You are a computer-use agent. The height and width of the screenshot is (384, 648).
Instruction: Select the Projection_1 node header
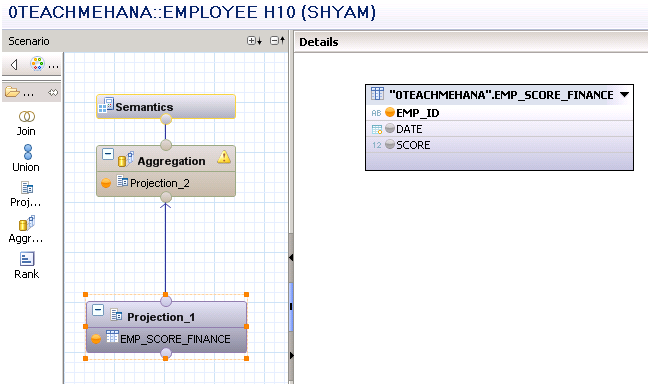(166, 316)
